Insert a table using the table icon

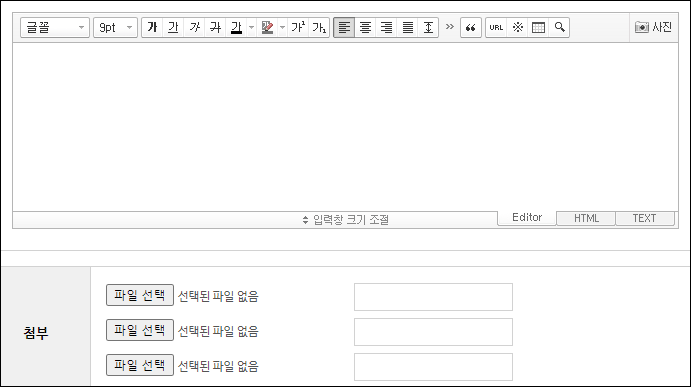539,27
